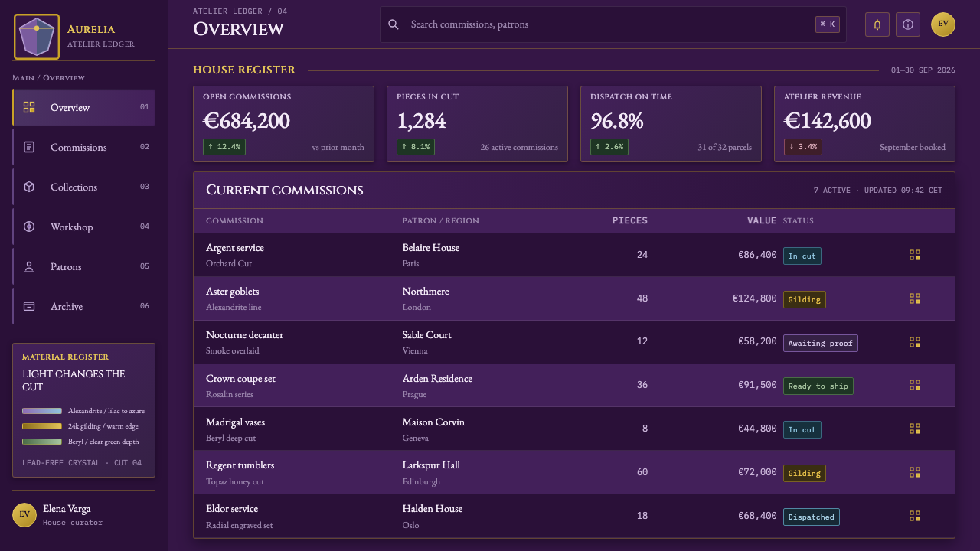Click the Patrons person icon in sidebar
Image resolution: width=980 pixels, height=551 pixels.
pyautogui.click(x=29, y=266)
